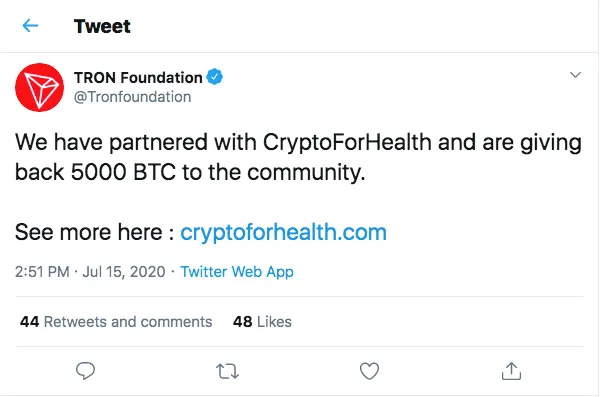Open the TRON Foundation profile picture
This screenshot has height=397, width=600.
click(39, 87)
